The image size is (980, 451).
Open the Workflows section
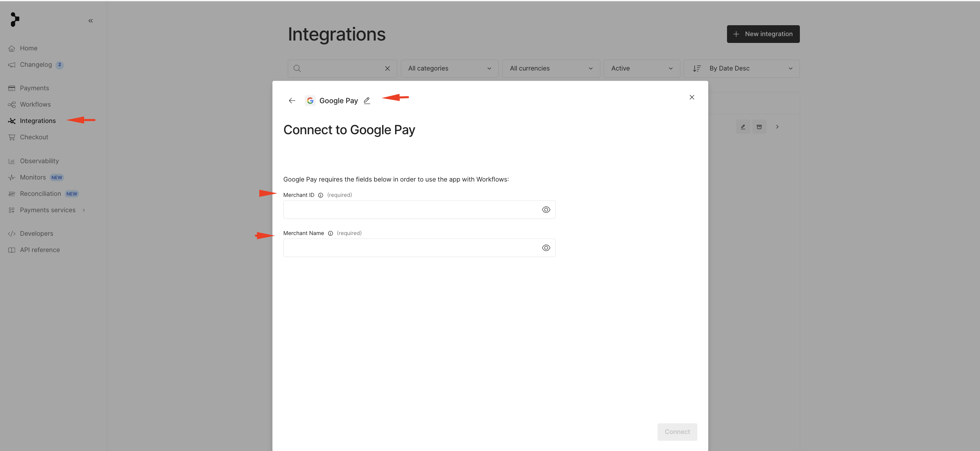pos(35,105)
